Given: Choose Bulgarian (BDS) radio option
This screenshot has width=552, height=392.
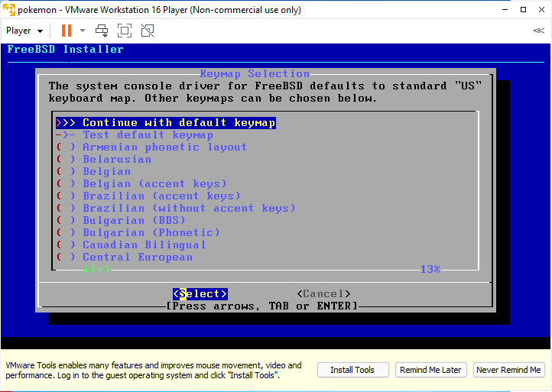Looking at the screenshot, I should coord(121,220).
